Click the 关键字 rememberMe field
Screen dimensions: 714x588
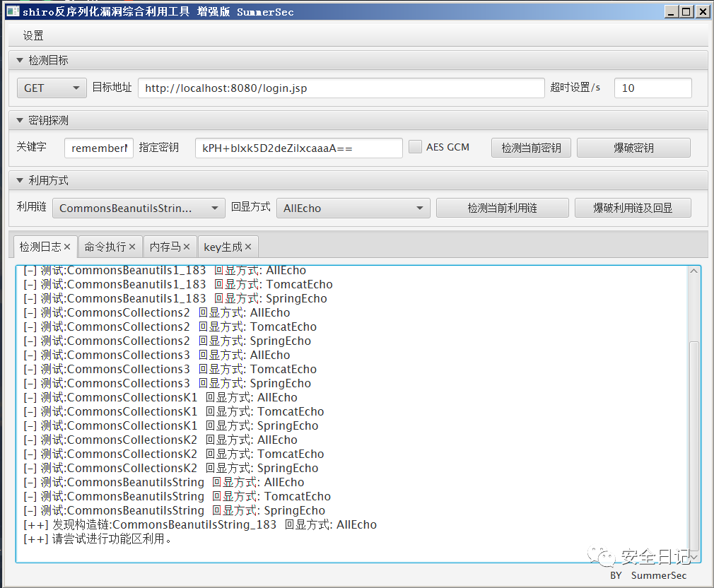click(99, 148)
